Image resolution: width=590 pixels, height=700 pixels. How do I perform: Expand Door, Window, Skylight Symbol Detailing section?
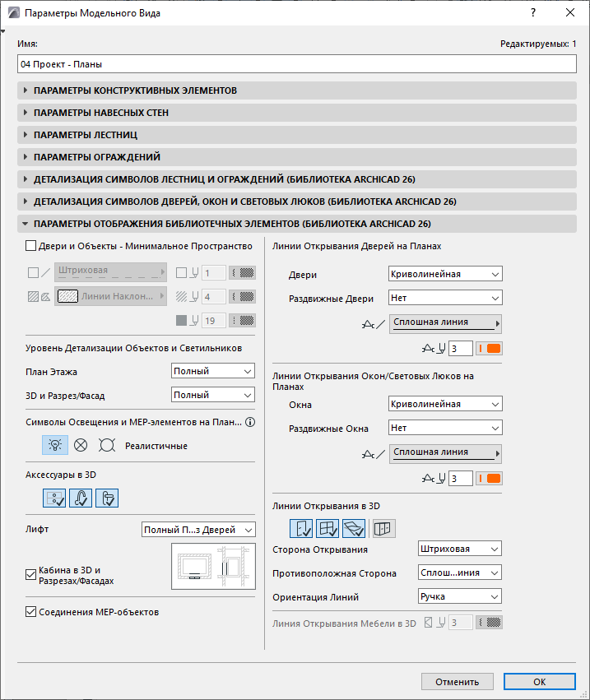(x=297, y=202)
